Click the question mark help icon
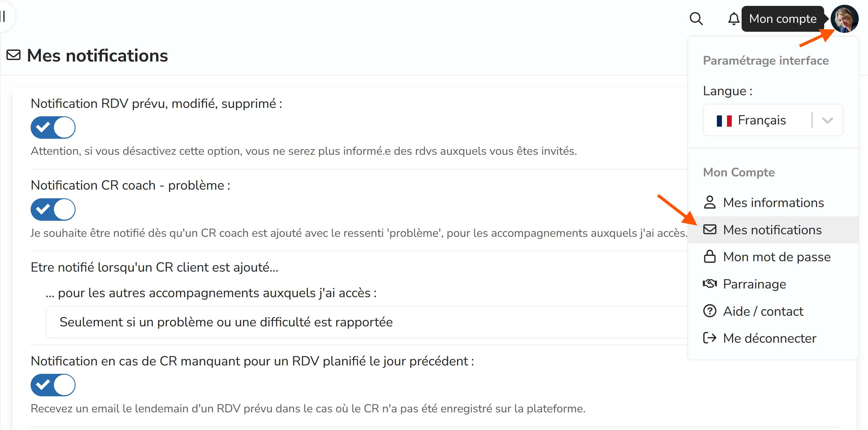The image size is (868, 430). click(x=710, y=311)
